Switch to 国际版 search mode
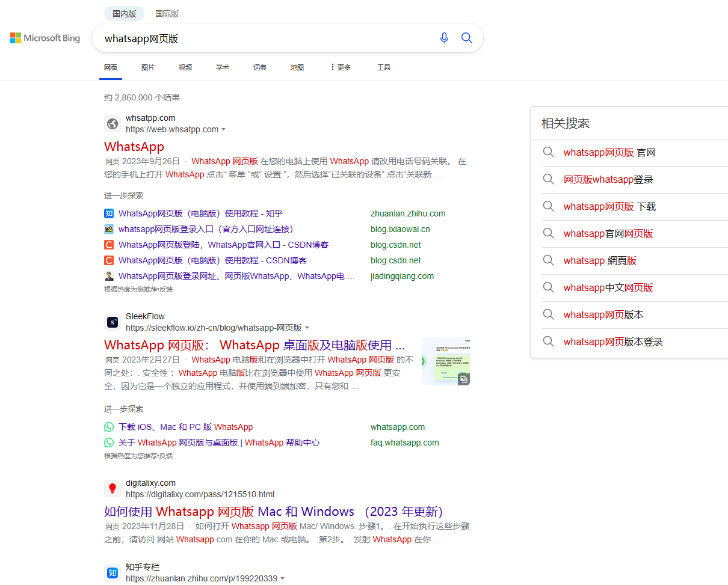Image resolution: width=728 pixels, height=585 pixels. click(167, 14)
